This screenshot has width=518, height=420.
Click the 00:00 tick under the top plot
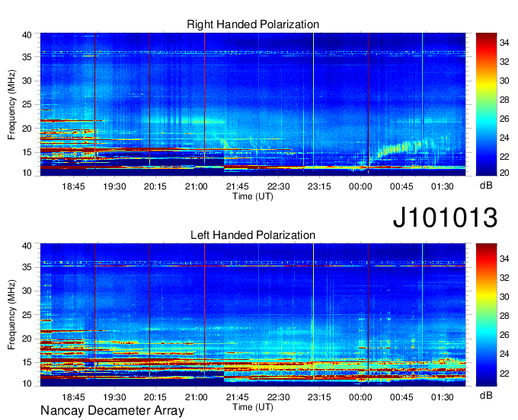[360, 186]
